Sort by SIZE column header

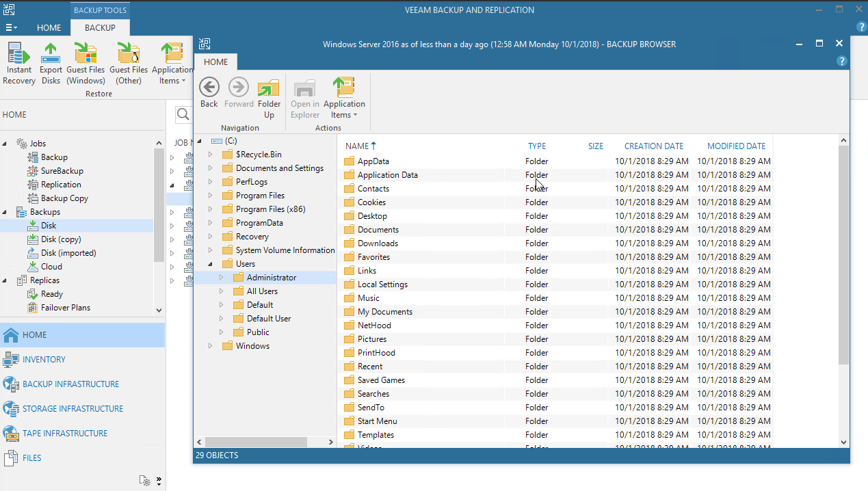(596, 146)
